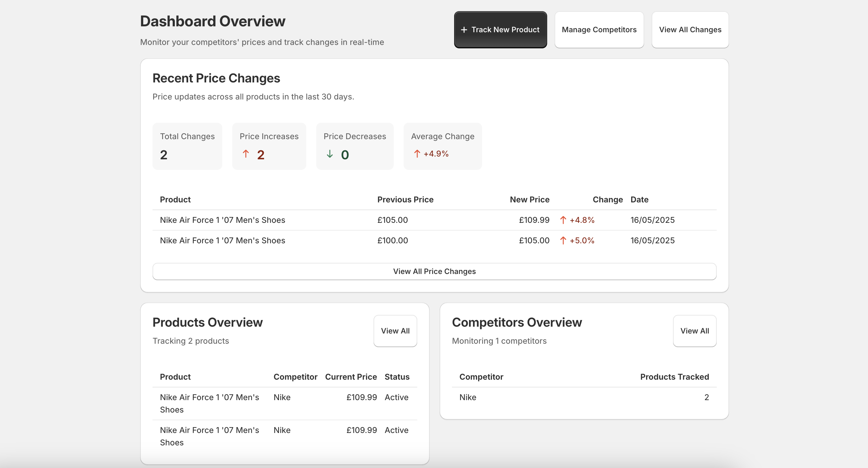Click the Status column header

(397, 377)
